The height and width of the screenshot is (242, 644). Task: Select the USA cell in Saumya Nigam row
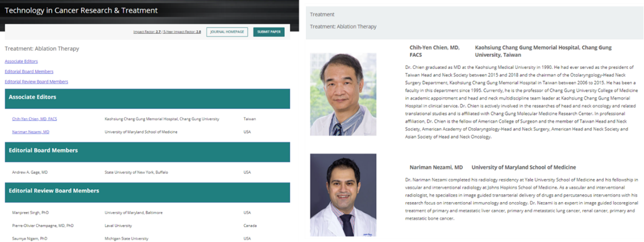tap(247, 239)
